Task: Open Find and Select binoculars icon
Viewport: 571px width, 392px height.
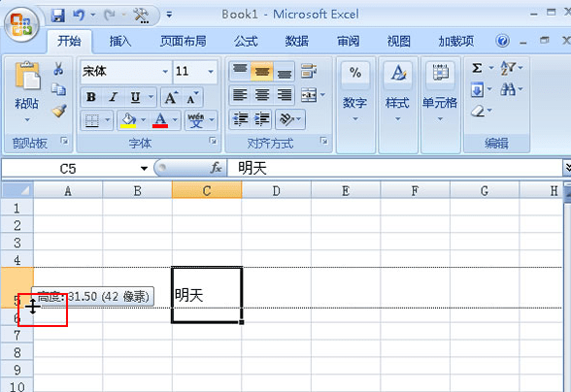Action: 508,89
